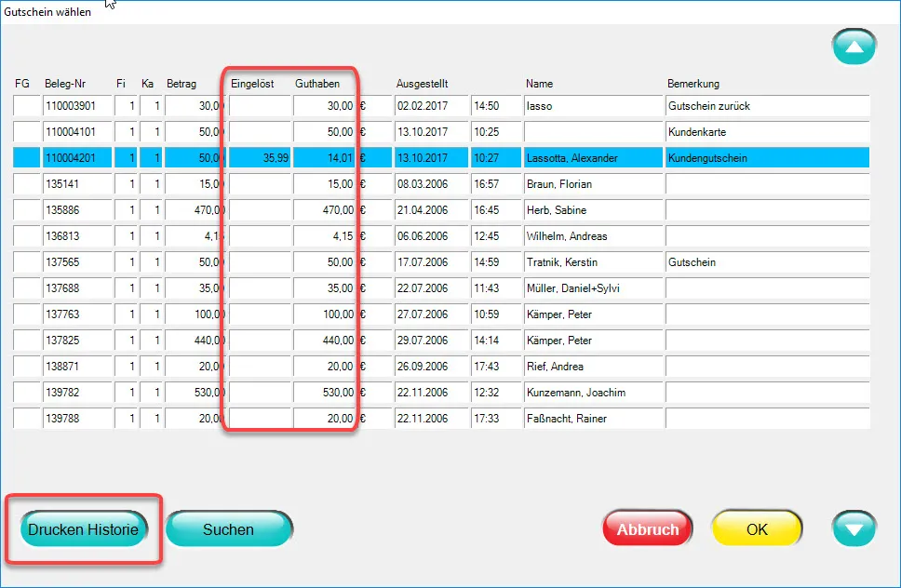Click FG box for voucher 139788
This screenshot has height=588, width=901.
[26, 419]
